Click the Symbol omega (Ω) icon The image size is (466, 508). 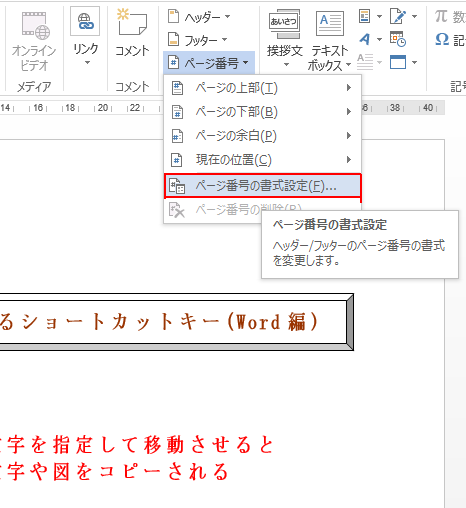tap(442, 40)
